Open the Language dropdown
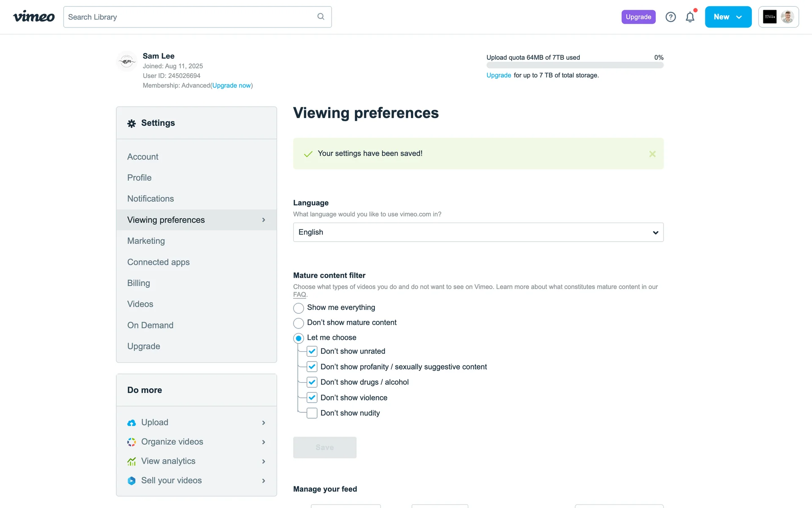This screenshot has height=508, width=812. [478, 232]
